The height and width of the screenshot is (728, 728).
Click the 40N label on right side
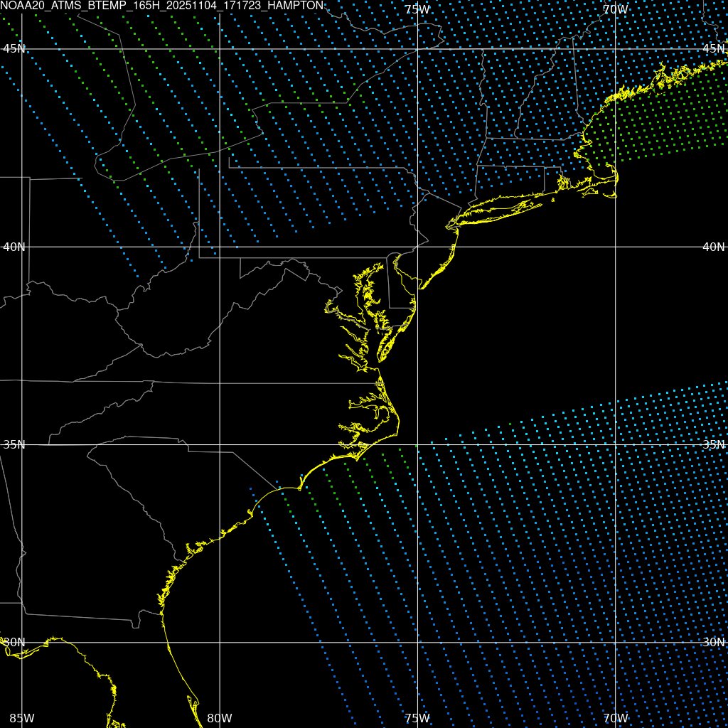pyautogui.click(x=713, y=247)
